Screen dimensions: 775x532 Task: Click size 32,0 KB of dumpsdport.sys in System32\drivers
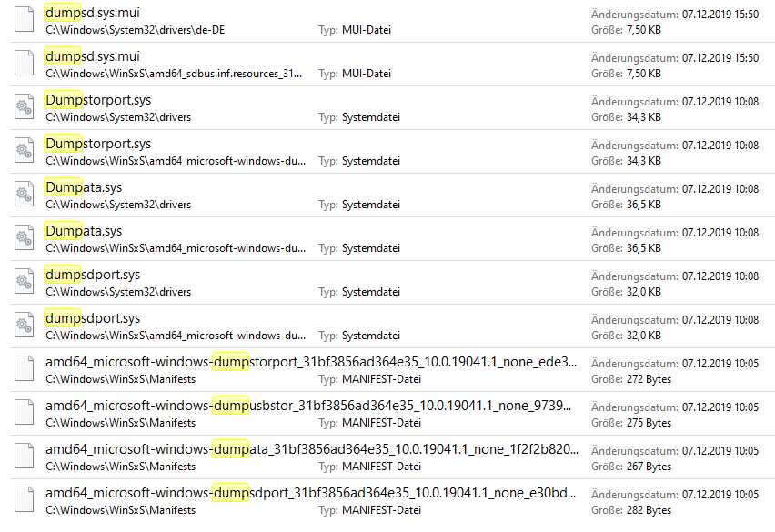click(x=643, y=292)
